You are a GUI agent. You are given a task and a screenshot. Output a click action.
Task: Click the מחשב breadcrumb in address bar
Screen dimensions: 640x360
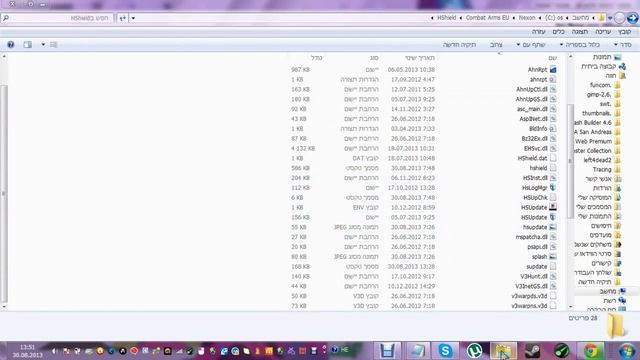point(580,18)
